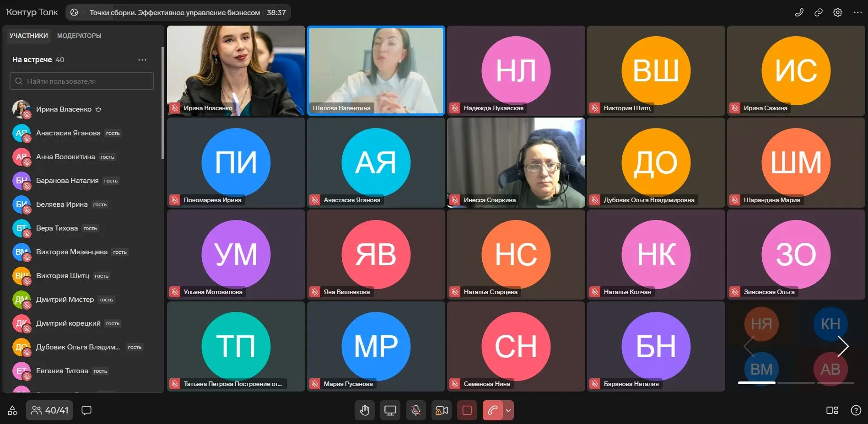Stop the recording with the square button
Image resolution: width=868 pixels, height=424 pixels.
pos(467,410)
